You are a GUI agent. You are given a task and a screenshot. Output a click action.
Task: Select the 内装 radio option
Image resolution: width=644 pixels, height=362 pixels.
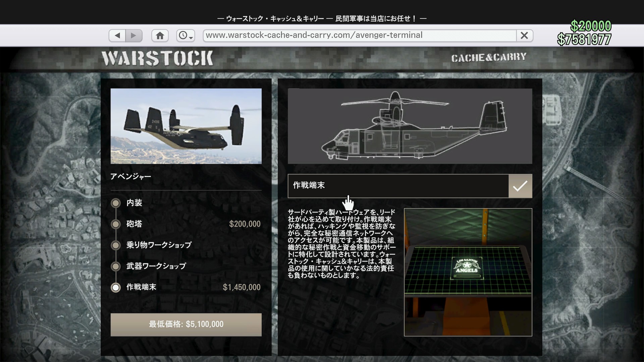116,203
